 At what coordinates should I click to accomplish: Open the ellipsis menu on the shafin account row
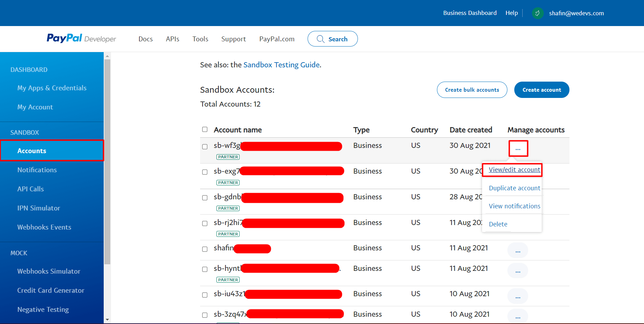(518, 250)
